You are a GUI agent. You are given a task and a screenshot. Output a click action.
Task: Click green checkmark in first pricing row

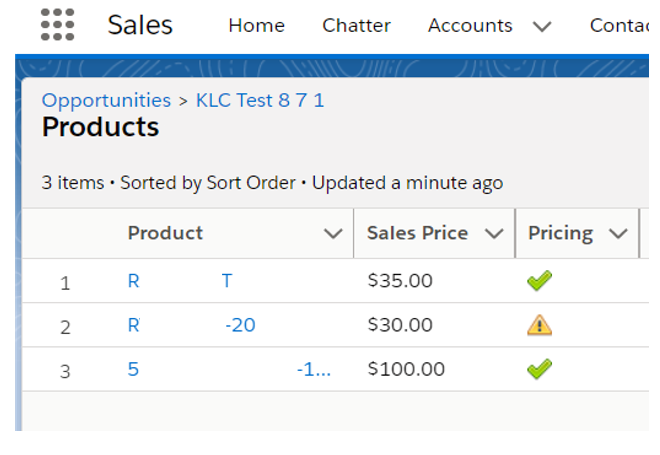coord(539,282)
